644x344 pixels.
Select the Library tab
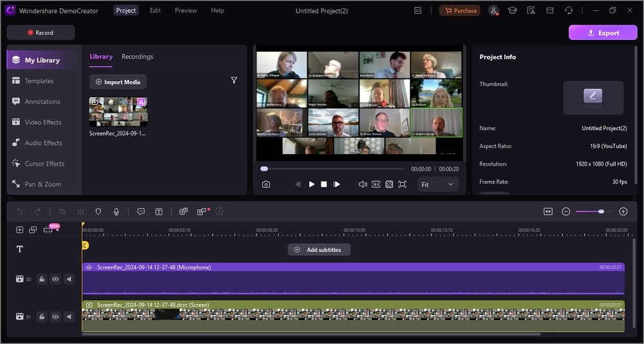point(101,56)
